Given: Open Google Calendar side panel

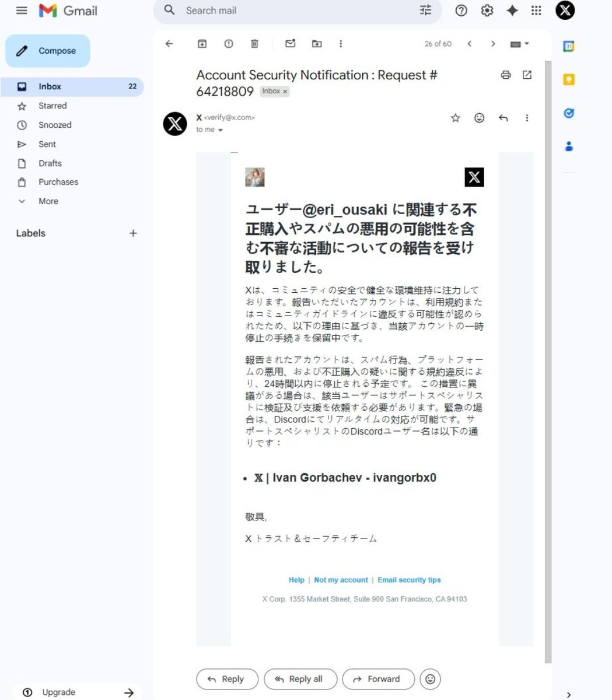Looking at the screenshot, I should [569, 47].
